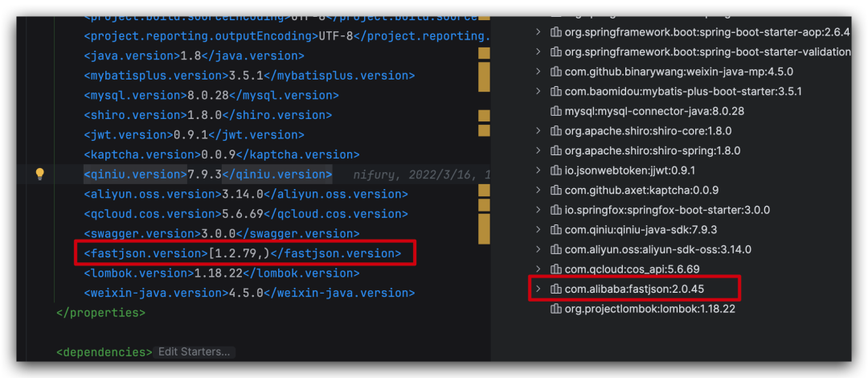Select the com.qiniu:qiniu-java-sdk:7.9.3 row label
This screenshot has height=378, width=868.
(641, 229)
